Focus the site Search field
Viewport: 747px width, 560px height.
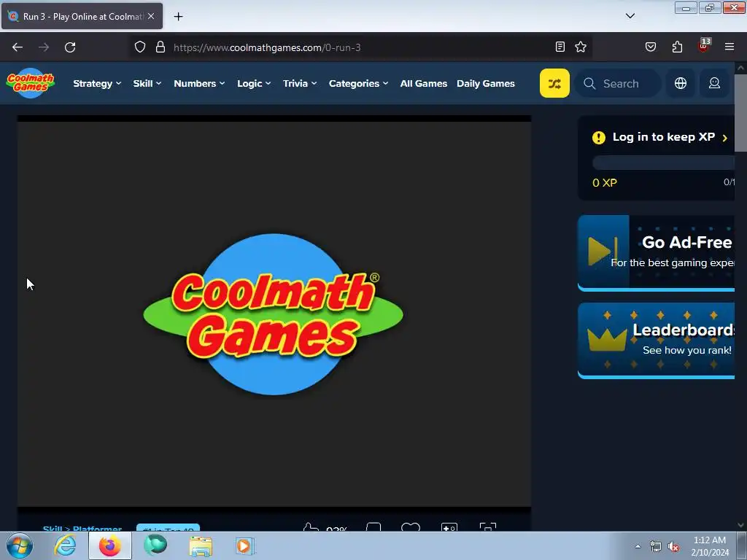click(x=618, y=83)
